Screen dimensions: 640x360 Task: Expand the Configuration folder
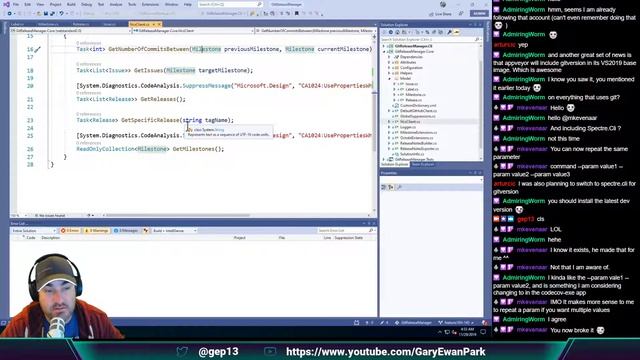[389, 68]
